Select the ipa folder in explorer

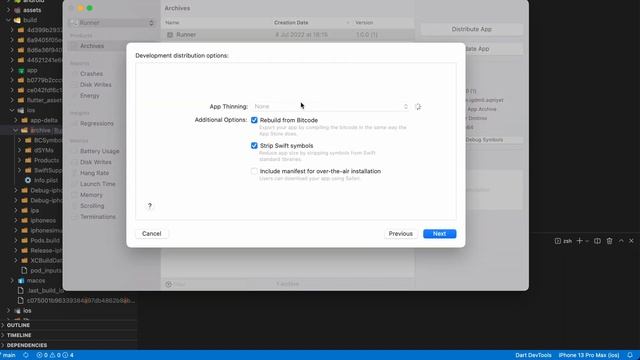point(35,211)
